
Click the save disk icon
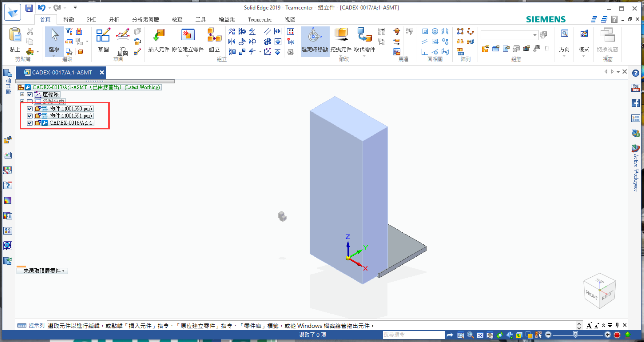pos(29,8)
